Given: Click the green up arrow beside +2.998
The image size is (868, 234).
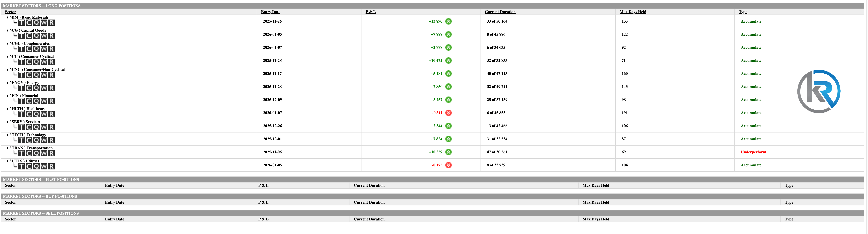Looking at the screenshot, I should click(449, 47).
